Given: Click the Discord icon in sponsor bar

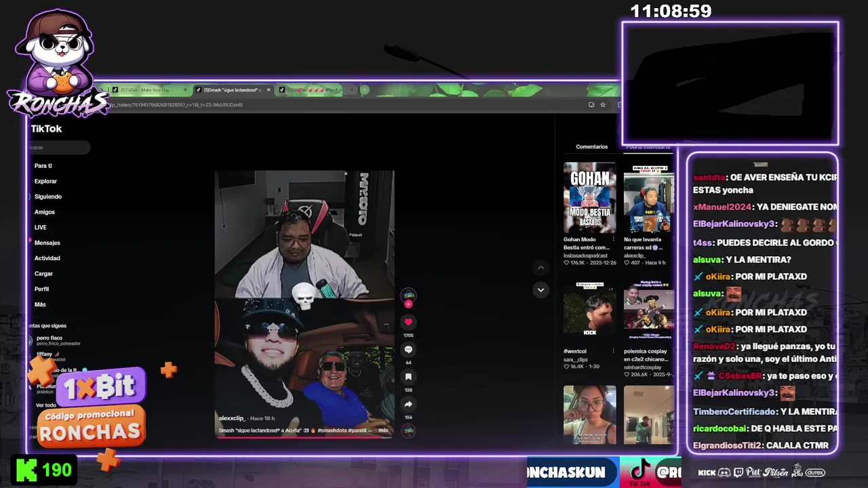Looking at the screenshot, I should [724, 472].
